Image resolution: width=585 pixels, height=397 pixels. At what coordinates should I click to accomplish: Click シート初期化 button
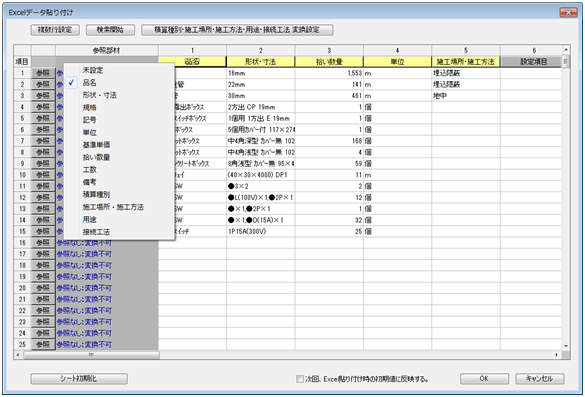point(79,379)
